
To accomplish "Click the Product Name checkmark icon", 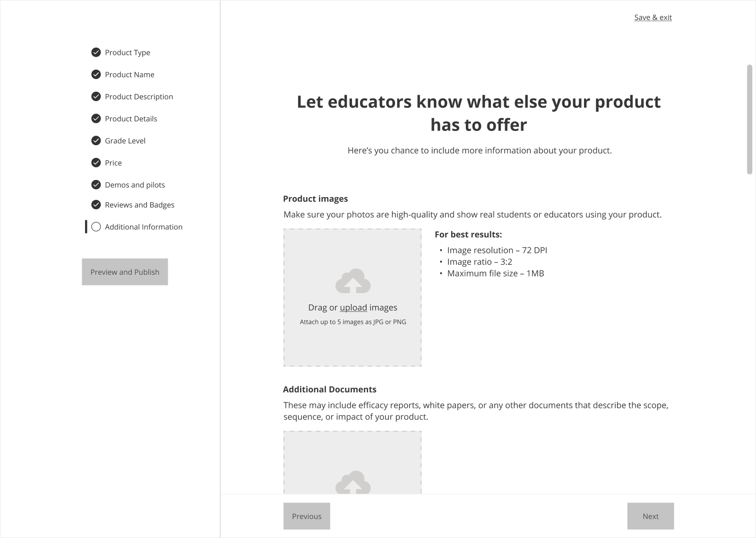I will tap(96, 74).
